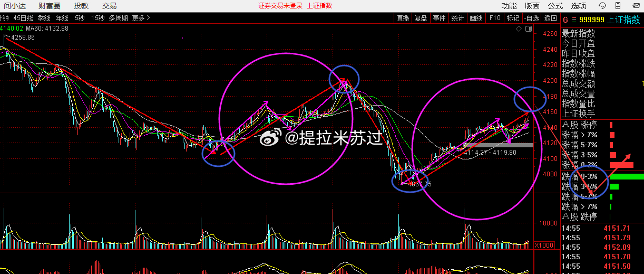This screenshot has width=644, height=274.
Task: Click the 总成交量 row
Action: click(x=579, y=93)
